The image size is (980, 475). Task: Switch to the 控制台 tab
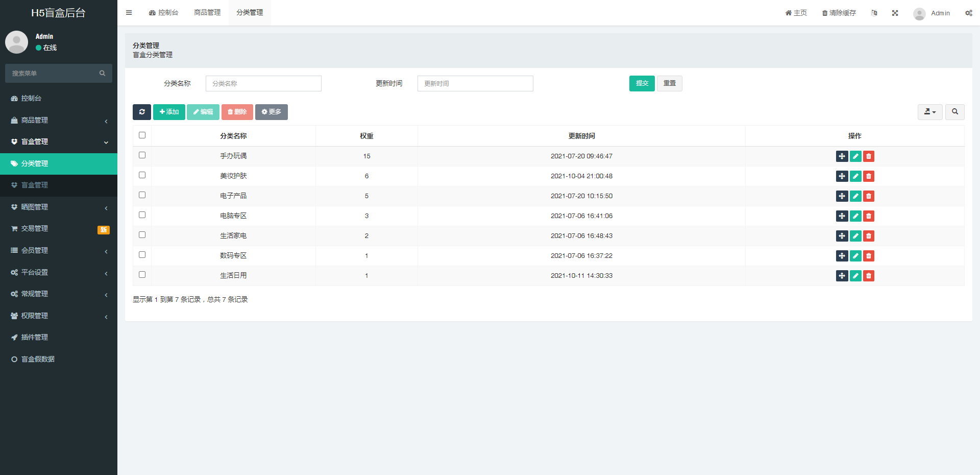click(163, 12)
